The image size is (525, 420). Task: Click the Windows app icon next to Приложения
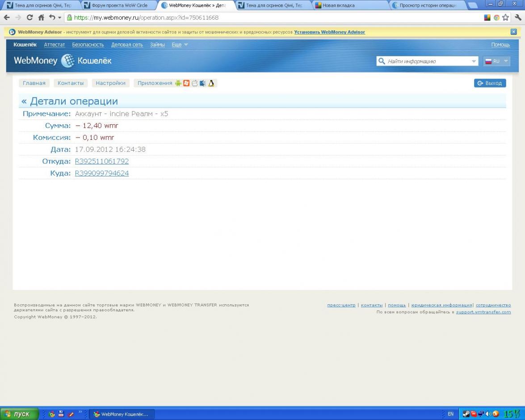click(186, 83)
